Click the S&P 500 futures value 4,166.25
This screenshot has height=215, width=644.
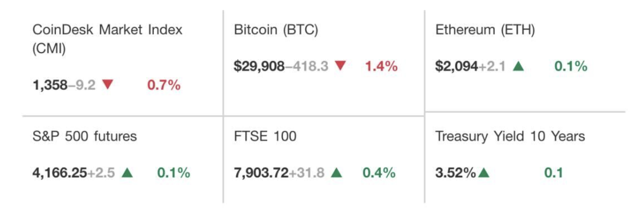point(60,173)
